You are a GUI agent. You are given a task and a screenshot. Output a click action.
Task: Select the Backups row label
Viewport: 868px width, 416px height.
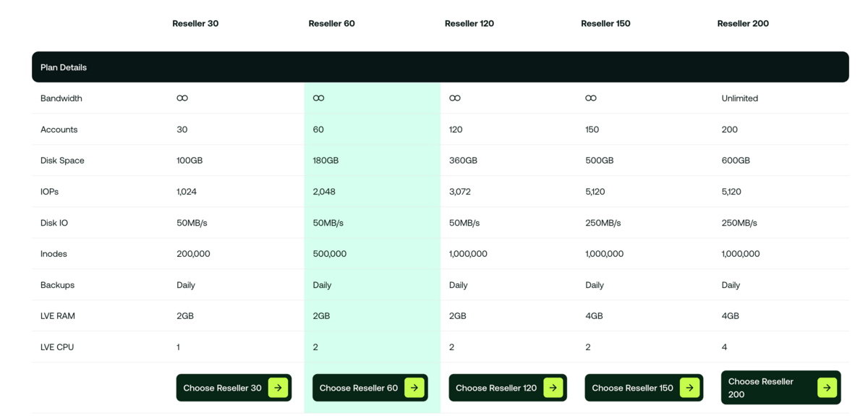tap(57, 285)
